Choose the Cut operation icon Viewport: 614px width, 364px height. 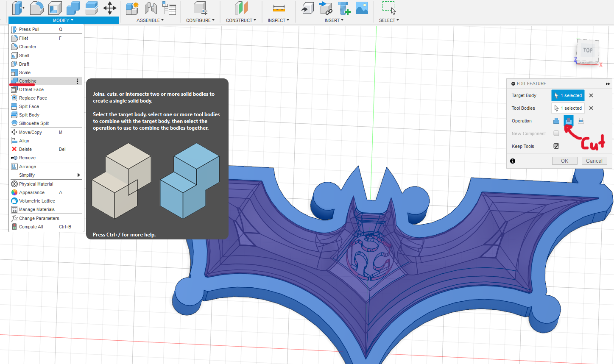pos(569,121)
